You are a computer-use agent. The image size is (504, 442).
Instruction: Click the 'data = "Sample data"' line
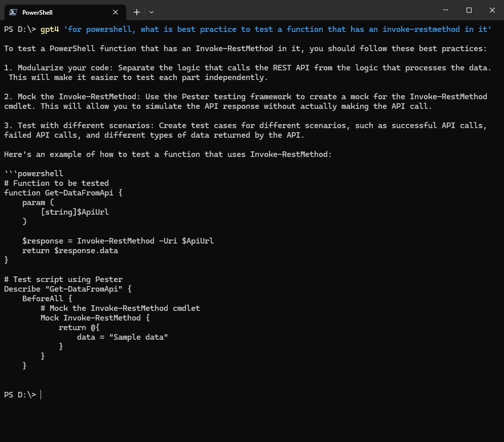click(123, 337)
